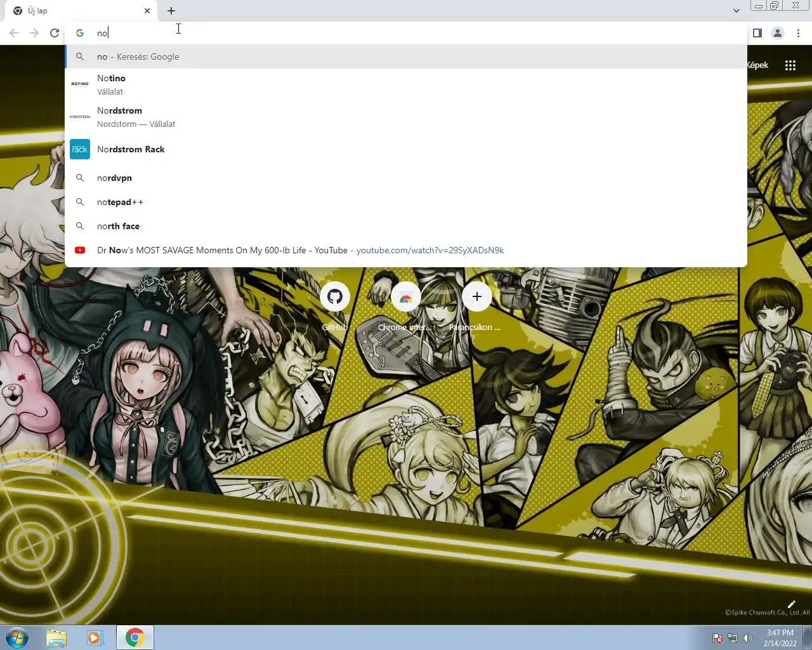Screen dimensions: 812x650
Task: Click the Nordstrom Rack logo icon
Action: (80, 149)
